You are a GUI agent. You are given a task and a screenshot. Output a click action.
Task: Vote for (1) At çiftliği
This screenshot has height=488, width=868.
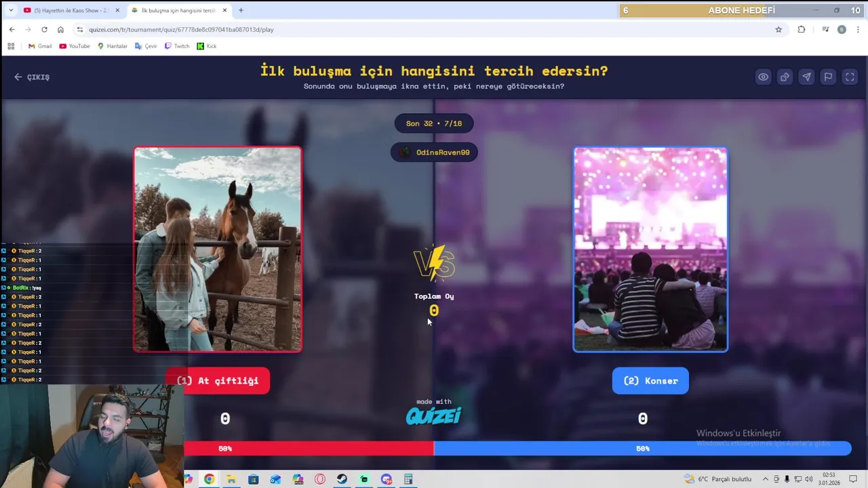tap(218, 381)
